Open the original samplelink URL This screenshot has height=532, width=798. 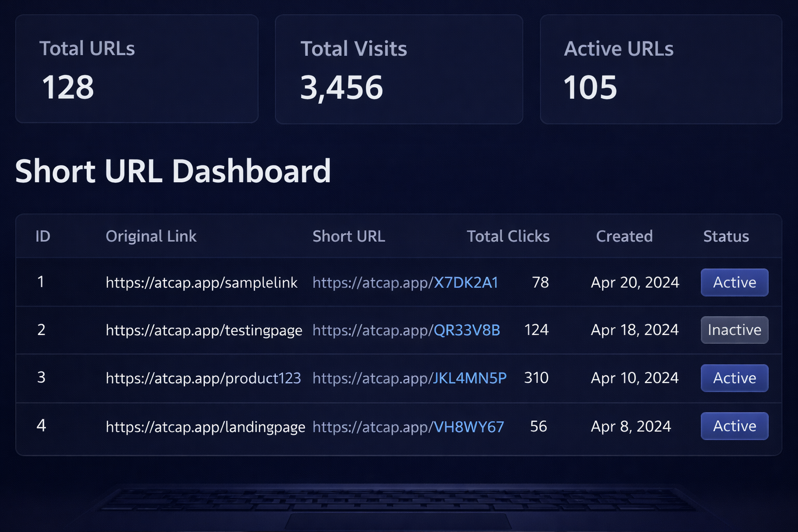tap(202, 283)
